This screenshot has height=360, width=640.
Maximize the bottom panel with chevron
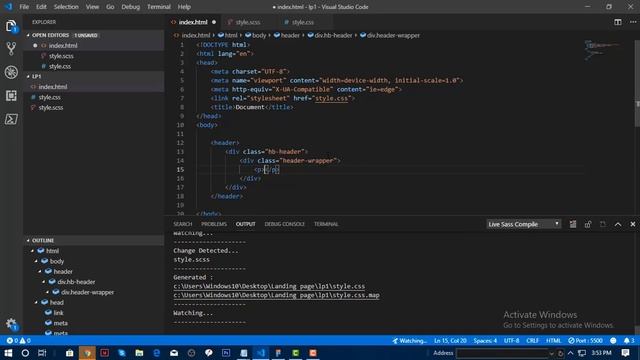(618, 224)
